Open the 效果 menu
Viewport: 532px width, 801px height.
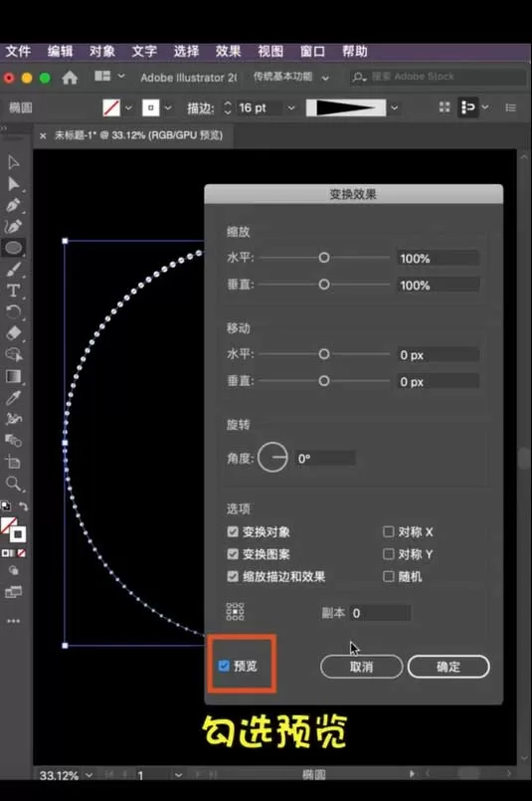[228, 51]
